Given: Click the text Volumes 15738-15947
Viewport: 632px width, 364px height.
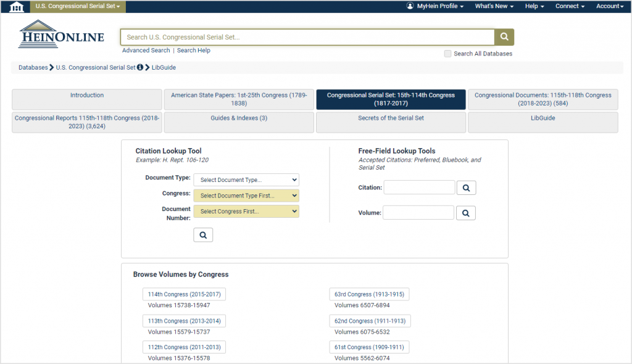Looking at the screenshot, I should (179, 305).
